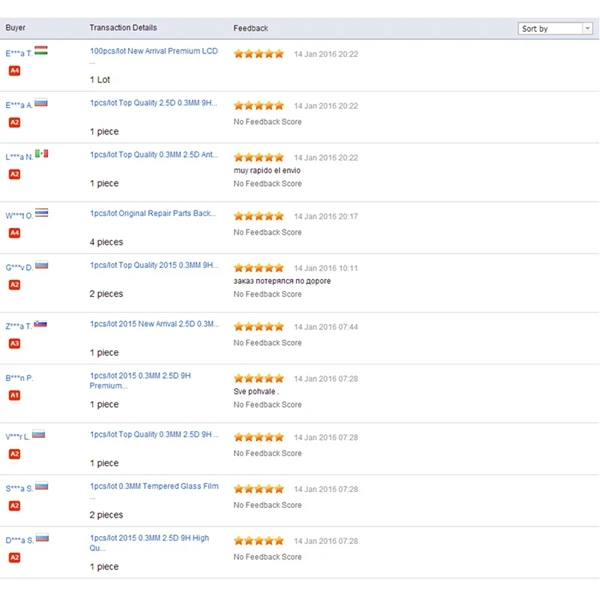Open buyer B***n P. profile

(x=20, y=378)
